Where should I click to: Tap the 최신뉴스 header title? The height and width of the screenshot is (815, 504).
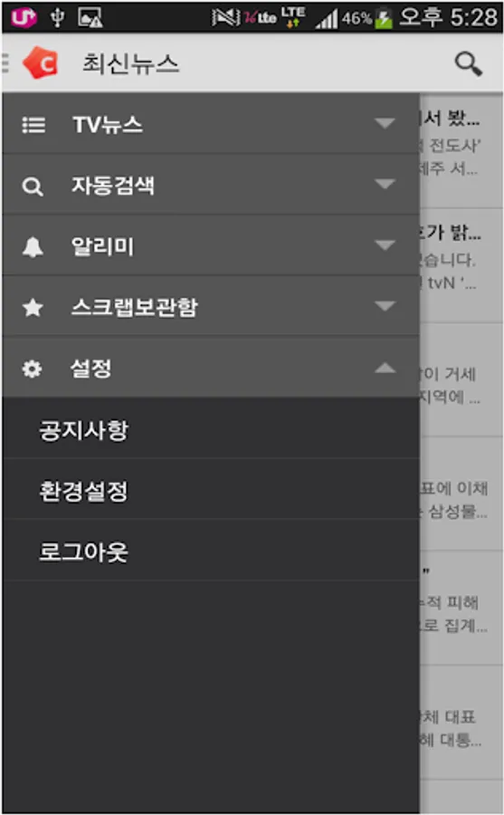130,64
